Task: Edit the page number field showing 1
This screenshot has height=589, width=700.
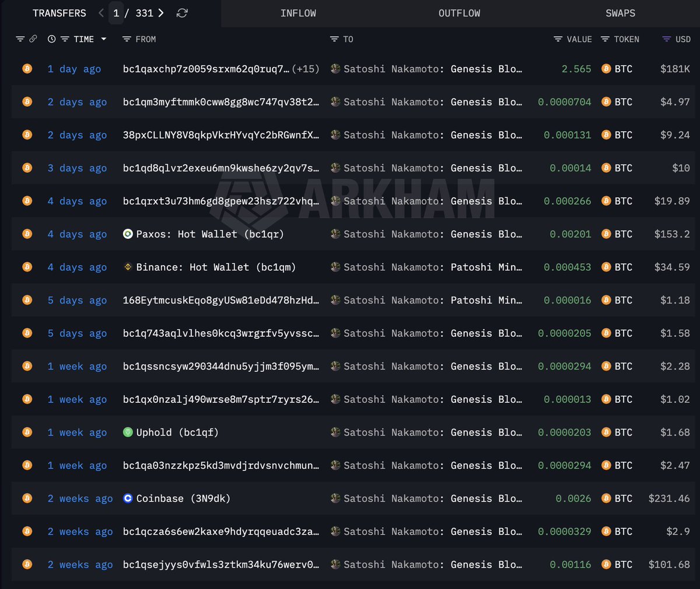Action: (116, 13)
